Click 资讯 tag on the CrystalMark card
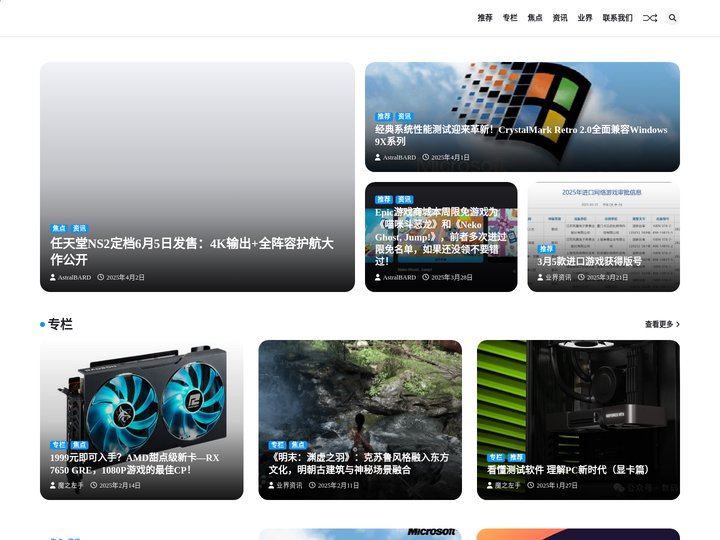The image size is (720, 540). (405, 117)
